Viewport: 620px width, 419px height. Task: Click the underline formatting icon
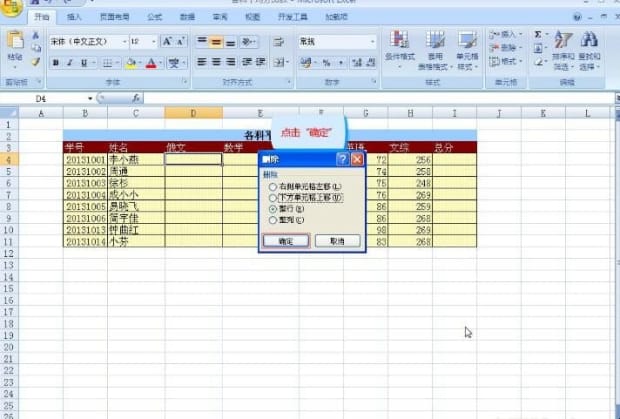[x=84, y=63]
